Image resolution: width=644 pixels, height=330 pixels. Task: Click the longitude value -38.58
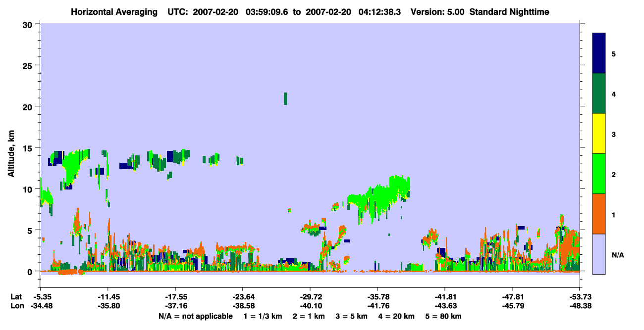pos(243,306)
